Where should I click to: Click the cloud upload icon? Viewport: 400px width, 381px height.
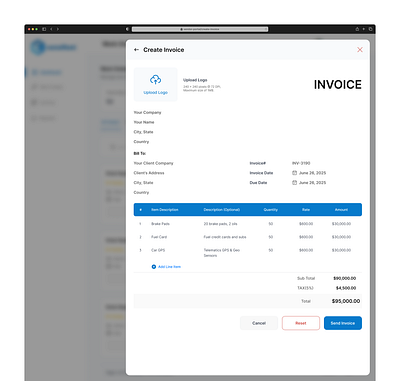pos(155,80)
